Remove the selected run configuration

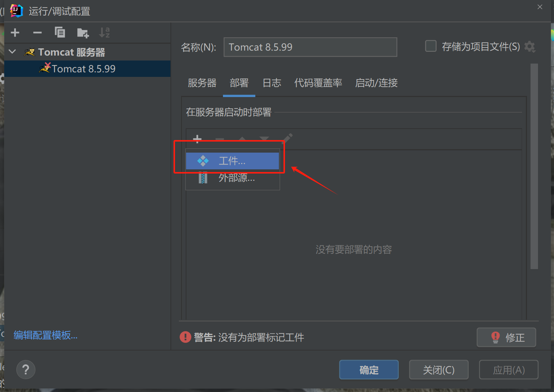tap(37, 33)
